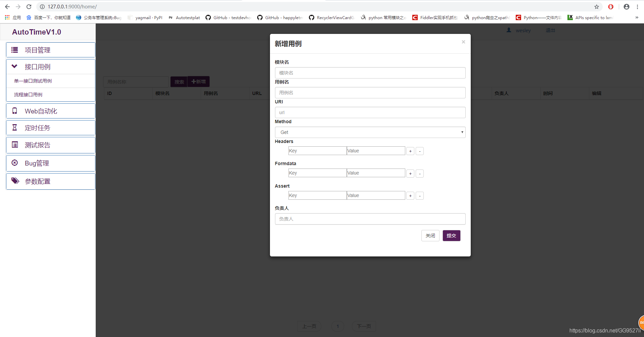Focus the 用例名 input field
Viewport: 644px width, 337px height.
click(370, 93)
